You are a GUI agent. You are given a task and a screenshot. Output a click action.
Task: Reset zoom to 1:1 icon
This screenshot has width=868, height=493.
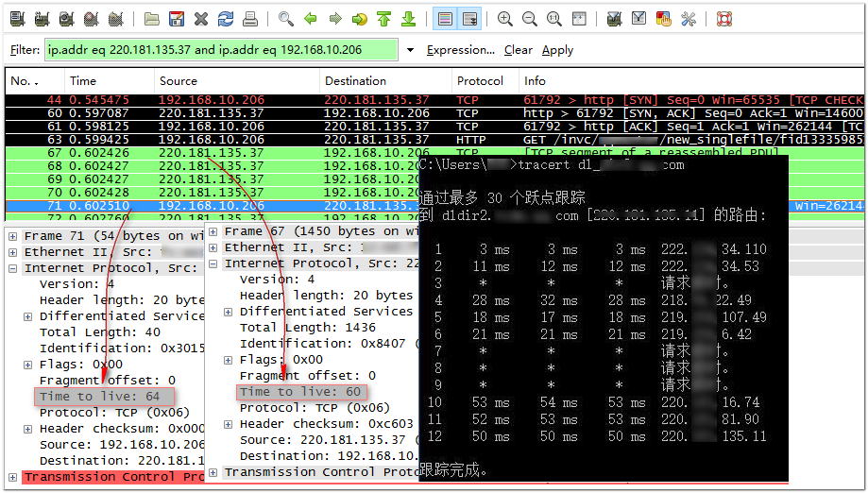554,20
